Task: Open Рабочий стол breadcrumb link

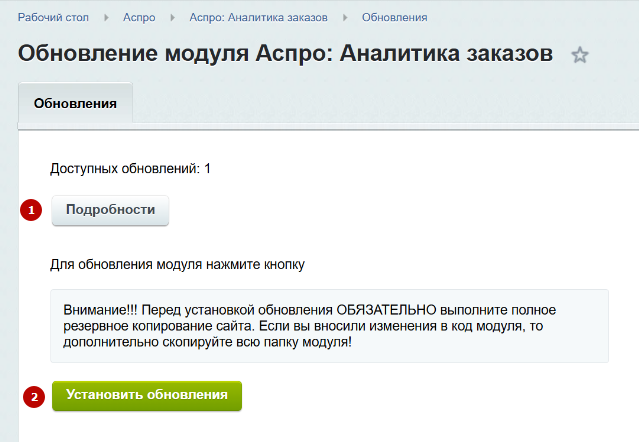Action: pos(53,18)
